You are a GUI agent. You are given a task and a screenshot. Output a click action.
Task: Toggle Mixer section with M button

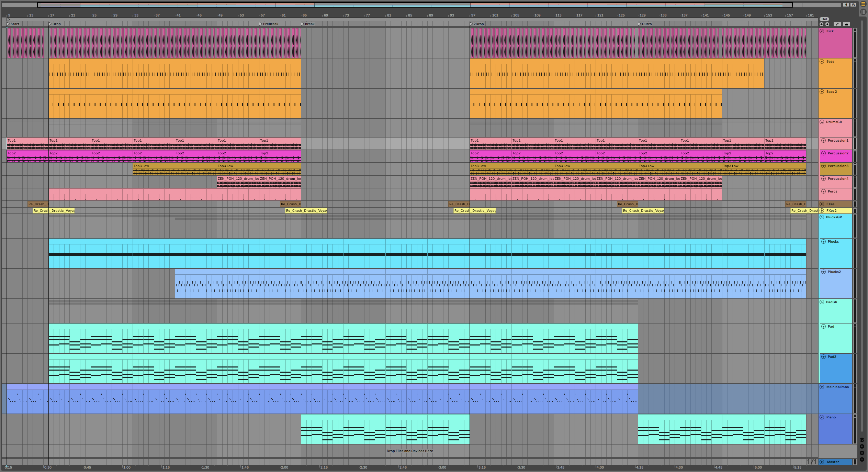pos(862,453)
